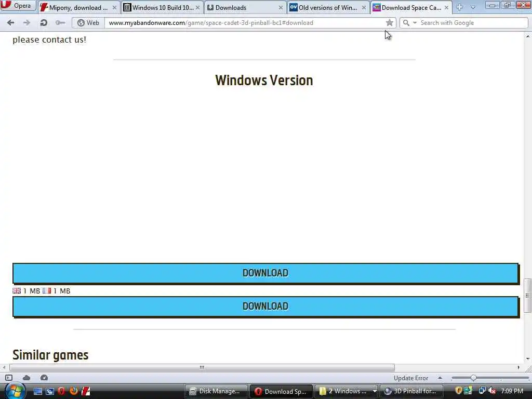This screenshot has width=532, height=399.
Task: Switch to the Mipony download tab
Action: click(x=78, y=7)
